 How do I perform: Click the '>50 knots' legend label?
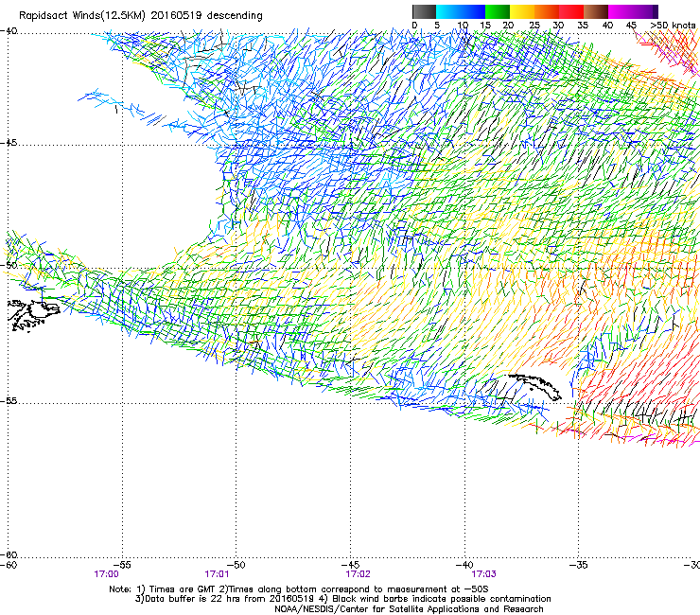coord(673,25)
